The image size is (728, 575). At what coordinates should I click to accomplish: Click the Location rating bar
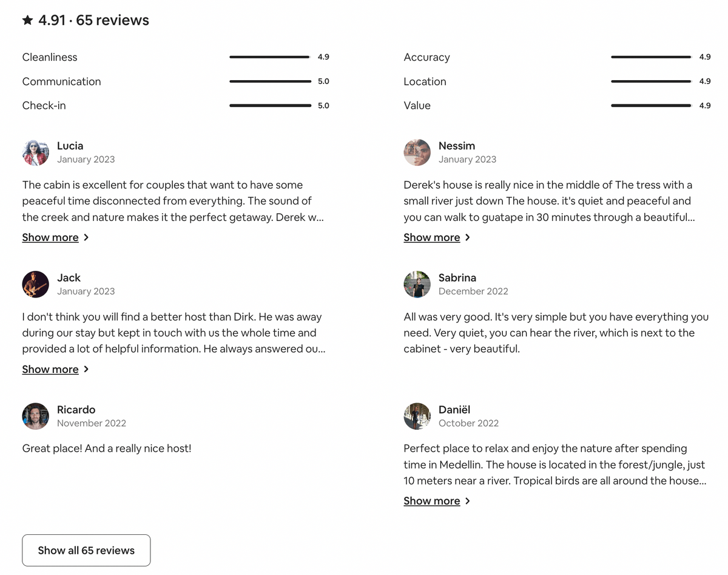[x=652, y=81]
